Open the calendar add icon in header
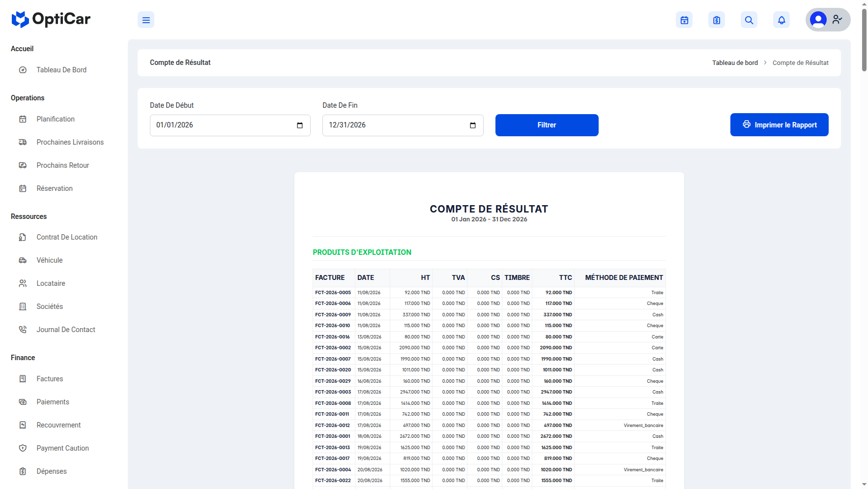 point(684,20)
